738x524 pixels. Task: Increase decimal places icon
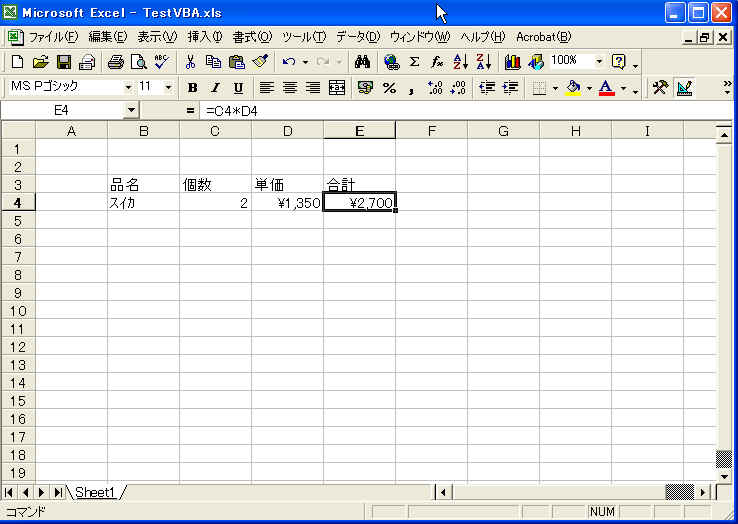tap(435, 88)
